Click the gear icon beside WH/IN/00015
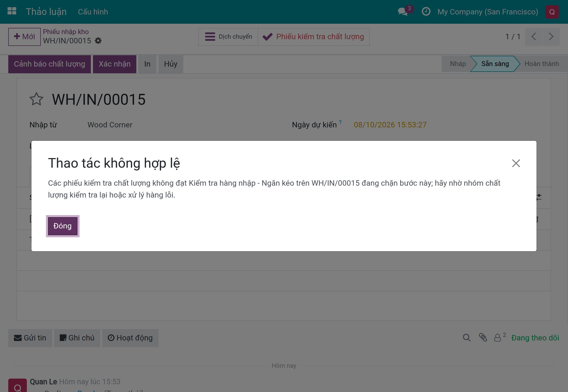This screenshot has width=568, height=392. (98, 41)
